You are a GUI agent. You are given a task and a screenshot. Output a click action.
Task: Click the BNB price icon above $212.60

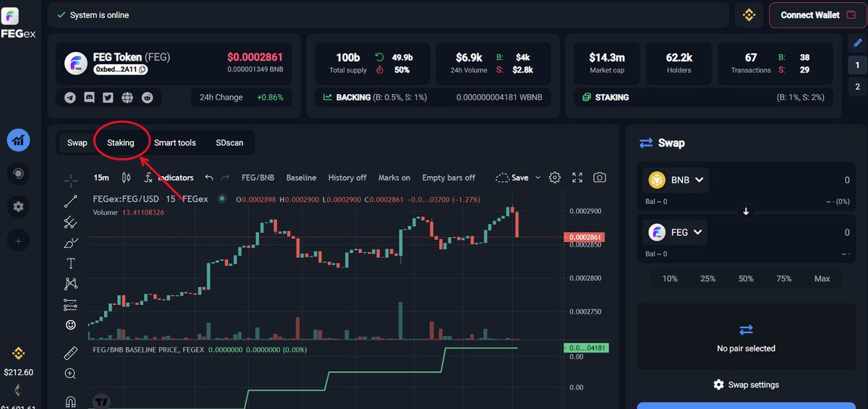point(18,353)
